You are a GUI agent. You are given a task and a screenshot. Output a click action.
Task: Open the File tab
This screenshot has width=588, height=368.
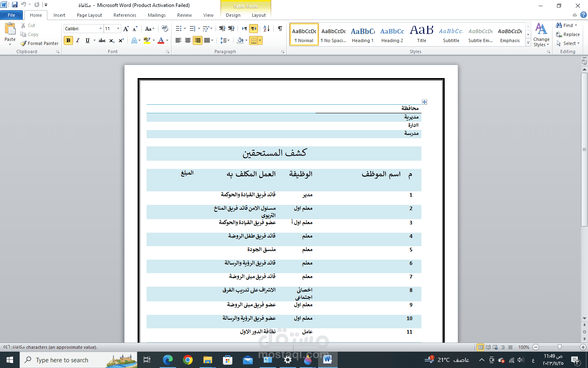click(11, 15)
